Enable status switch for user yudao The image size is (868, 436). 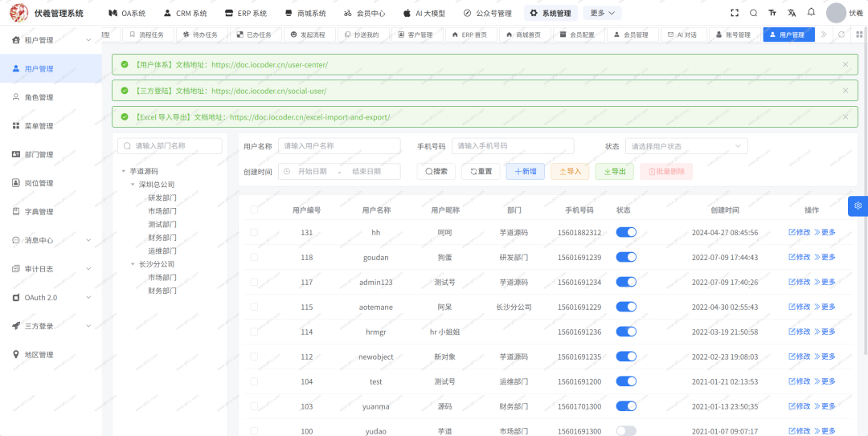click(x=626, y=431)
